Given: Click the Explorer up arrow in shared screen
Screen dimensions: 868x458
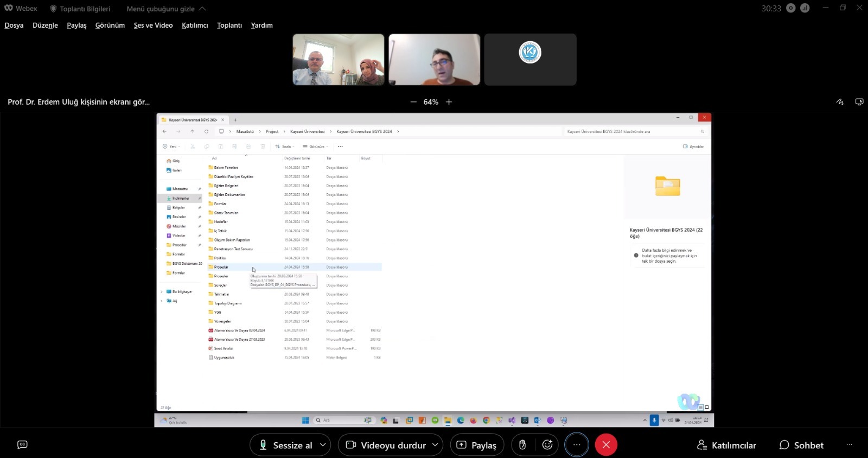Looking at the screenshot, I should [x=192, y=131].
